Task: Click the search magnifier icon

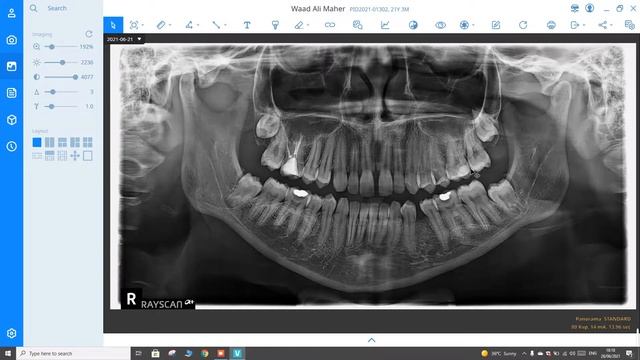Action: pyautogui.click(x=33, y=8)
